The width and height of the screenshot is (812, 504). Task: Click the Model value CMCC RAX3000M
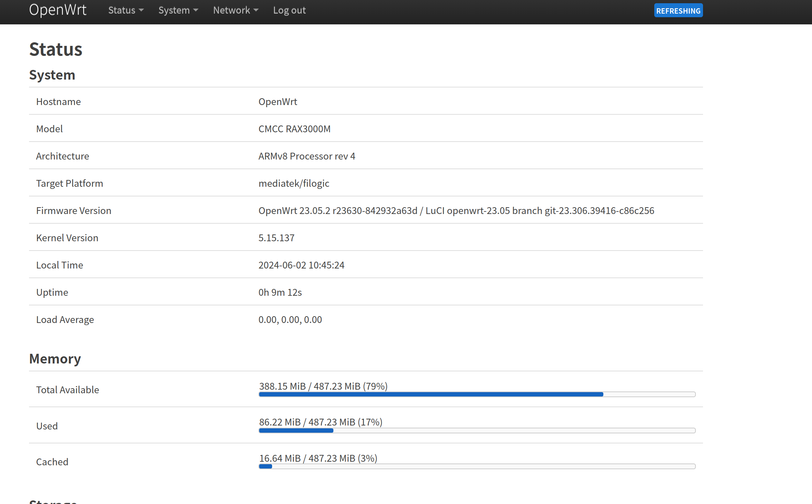click(294, 129)
